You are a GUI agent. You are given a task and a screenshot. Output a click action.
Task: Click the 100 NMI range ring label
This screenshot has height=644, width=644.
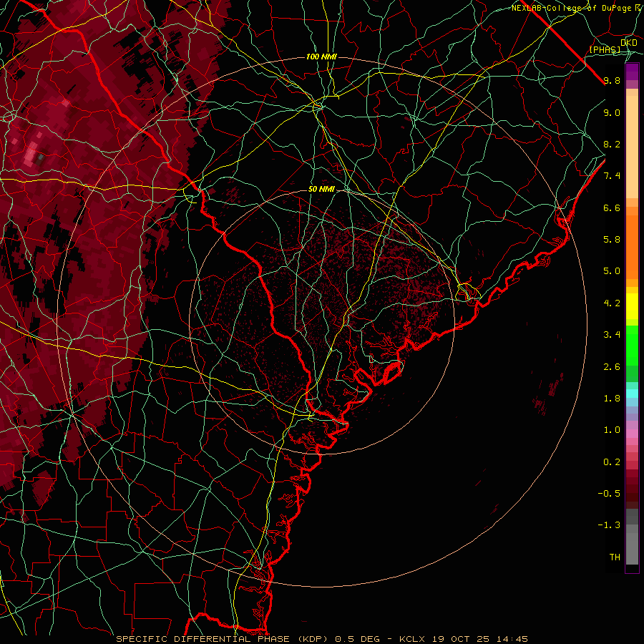(321, 57)
